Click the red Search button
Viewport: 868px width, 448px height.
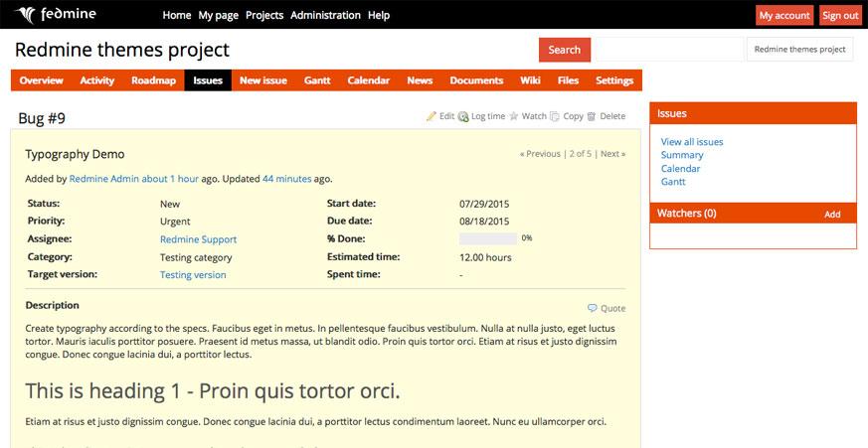(x=564, y=50)
